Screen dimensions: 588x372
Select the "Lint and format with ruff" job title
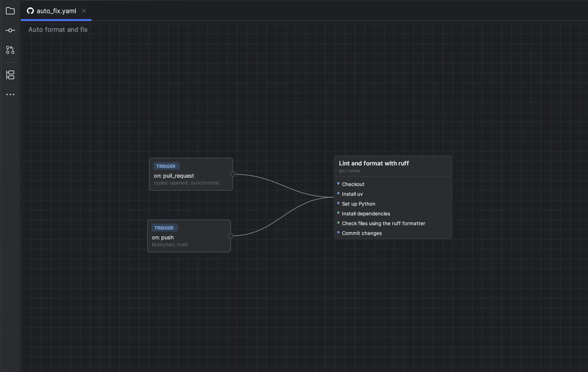[374, 163]
